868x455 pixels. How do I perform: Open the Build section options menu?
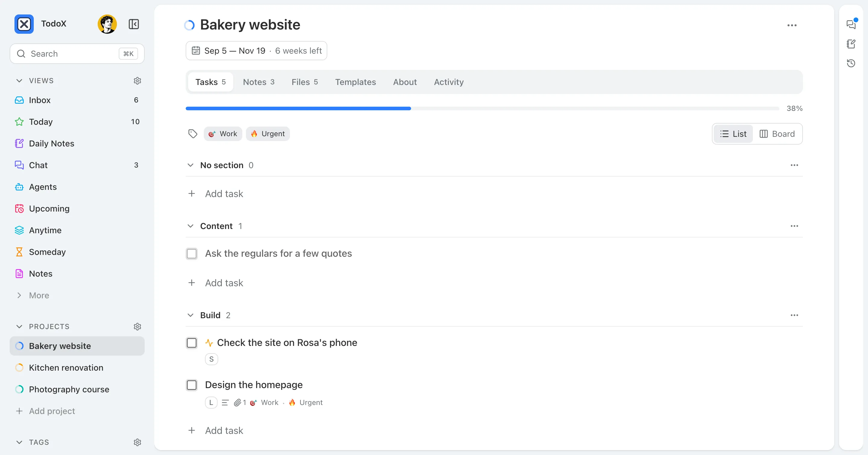pyautogui.click(x=794, y=315)
